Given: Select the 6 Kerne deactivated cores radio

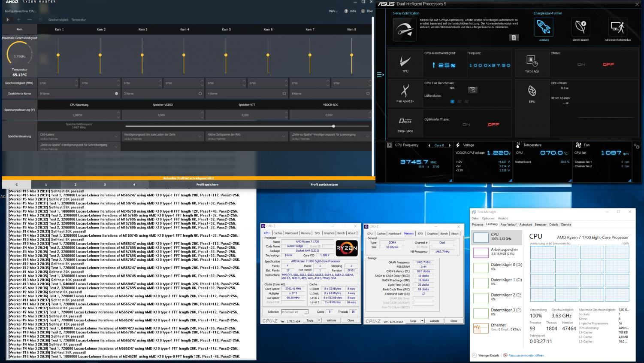Looking at the screenshot, I should coord(368,93).
